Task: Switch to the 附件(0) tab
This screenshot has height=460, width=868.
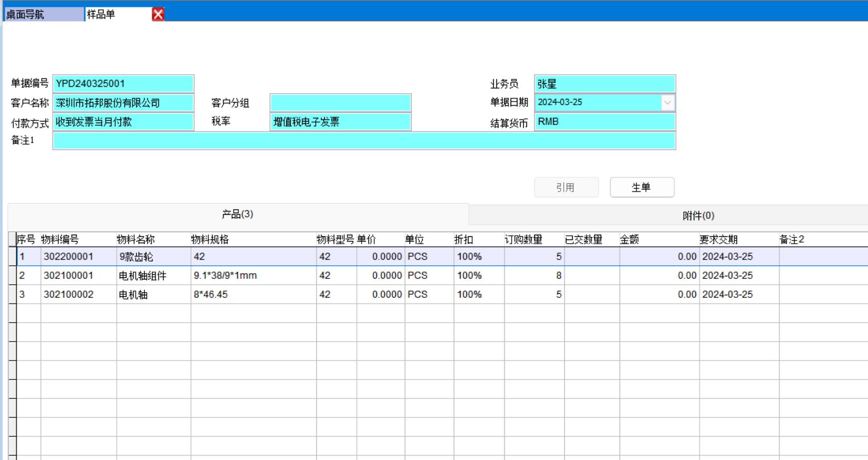Action: click(x=698, y=216)
